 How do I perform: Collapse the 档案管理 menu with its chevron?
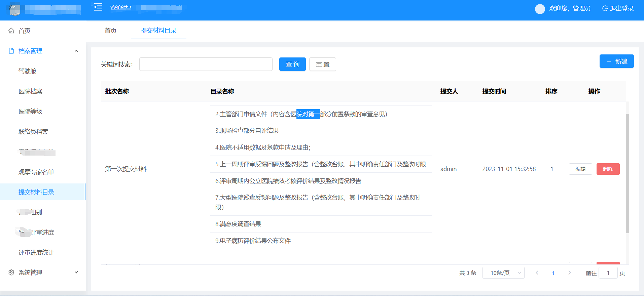point(76,51)
